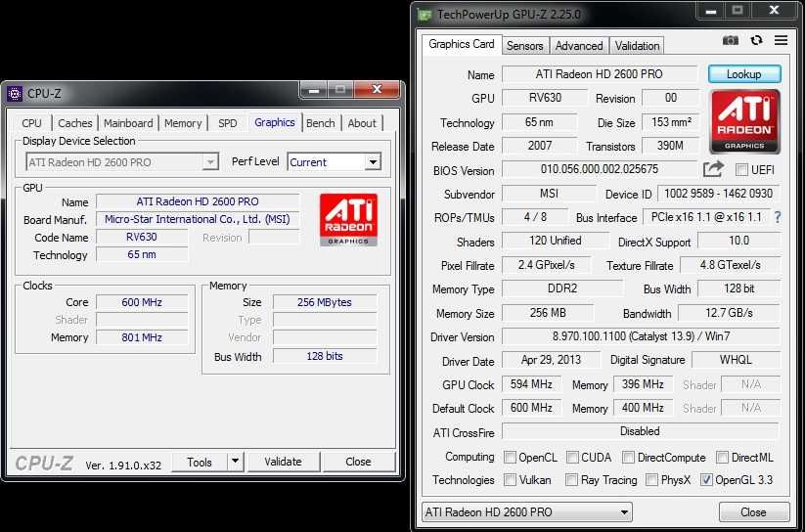Open the Validation tab in GPU-Z
The height and width of the screenshot is (532, 805).
pos(637,46)
